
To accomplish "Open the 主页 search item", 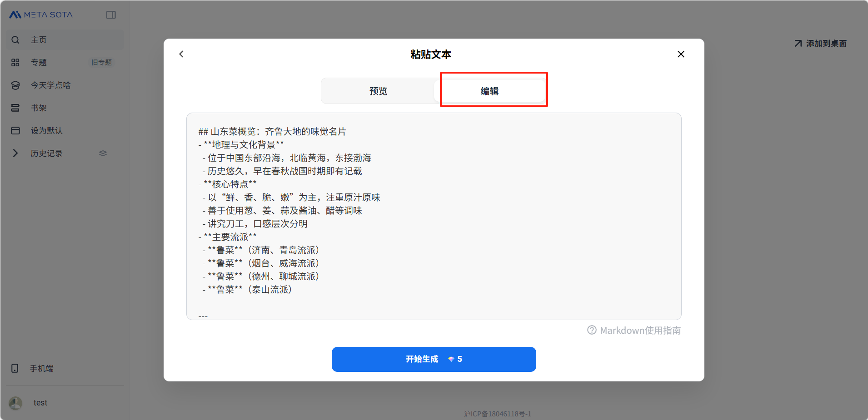I will coord(39,40).
